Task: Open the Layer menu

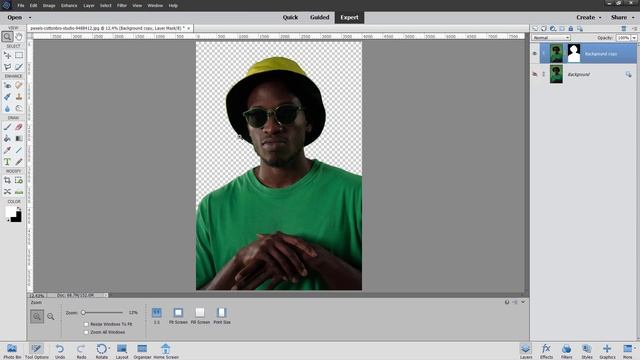Action: tap(89, 6)
